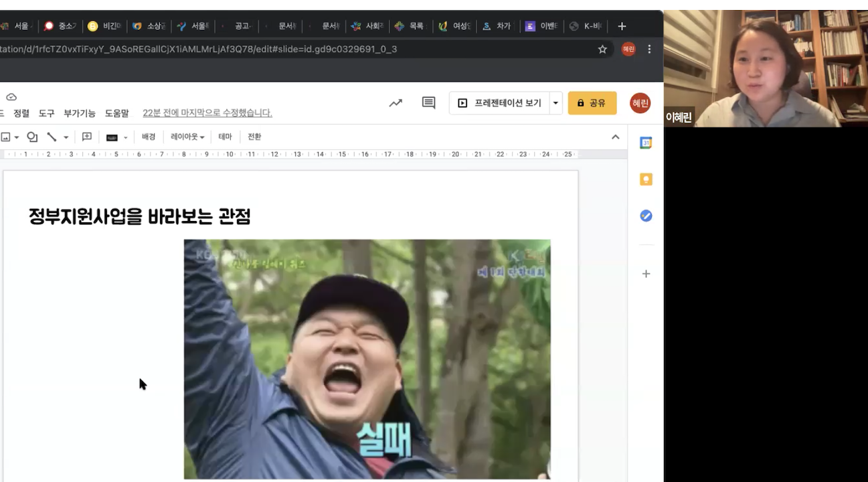
Task: Get add-ons with the plus icon
Action: pos(646,274)
